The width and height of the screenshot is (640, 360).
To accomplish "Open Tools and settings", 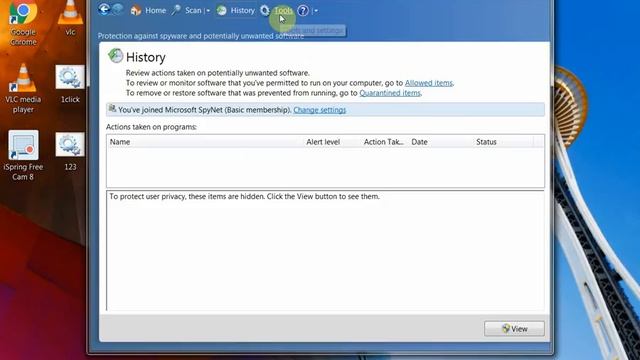I will (283, 11).
